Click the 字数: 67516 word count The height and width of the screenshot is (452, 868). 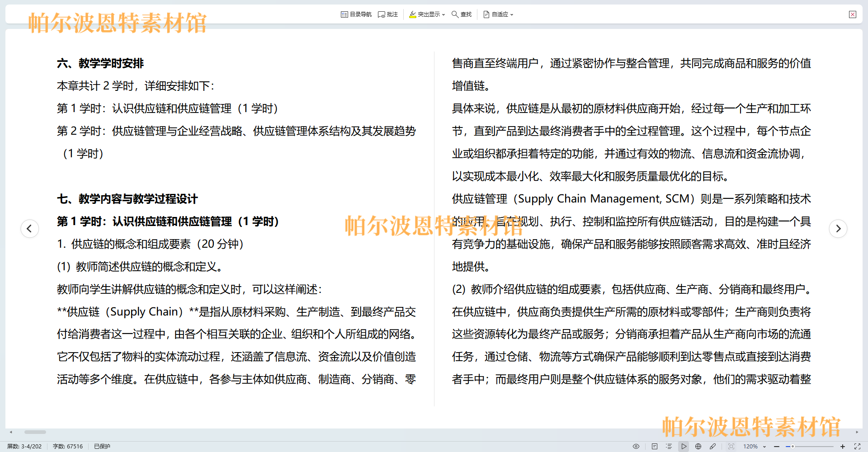click(x=68, y=446)
